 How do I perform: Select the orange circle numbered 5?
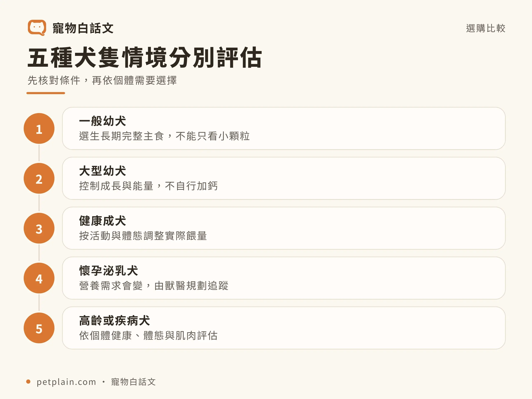pos(39,328)
